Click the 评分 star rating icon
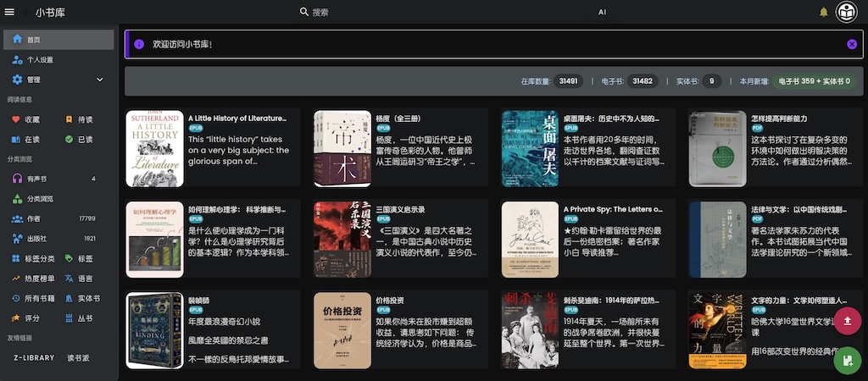The height and width of the screenshot is (381, 868). point(15,318)
